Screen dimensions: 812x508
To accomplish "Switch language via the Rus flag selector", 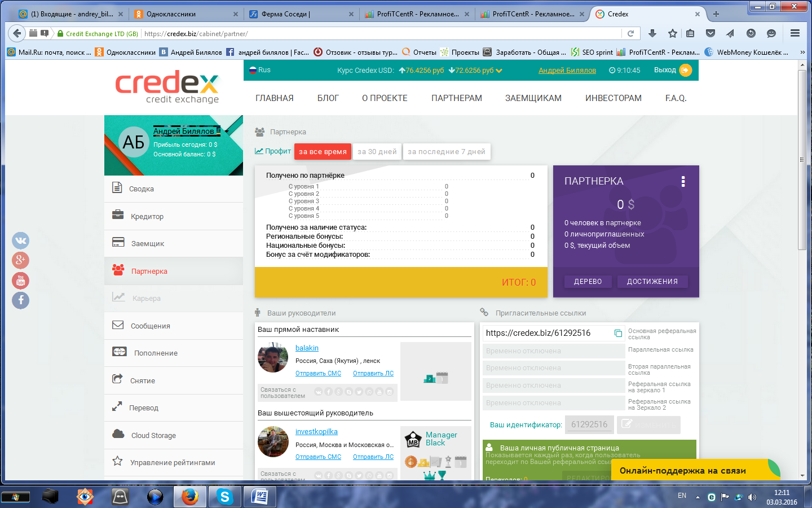I will 260,70.
